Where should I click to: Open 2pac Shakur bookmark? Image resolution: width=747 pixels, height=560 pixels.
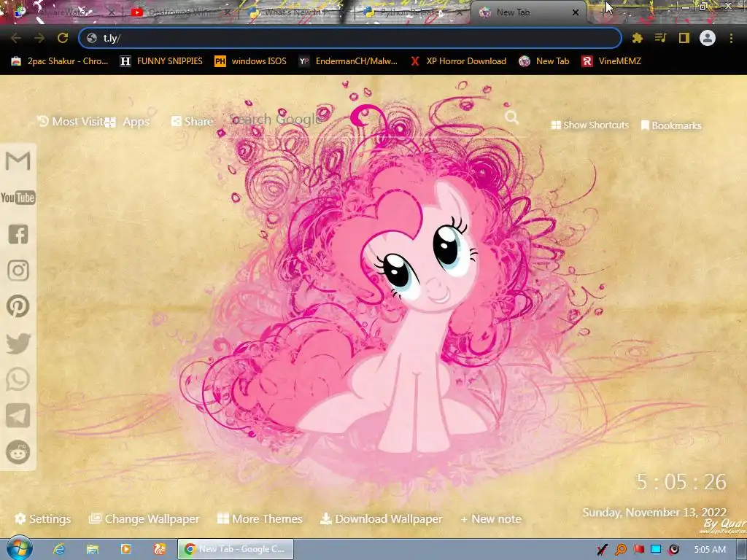click(60, 61)
